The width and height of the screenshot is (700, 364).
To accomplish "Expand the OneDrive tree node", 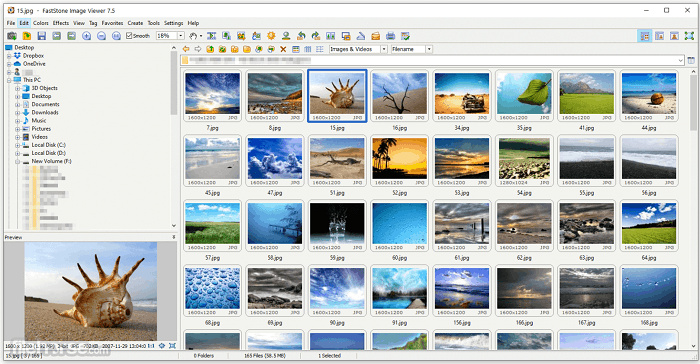I will tap(9, 64).
